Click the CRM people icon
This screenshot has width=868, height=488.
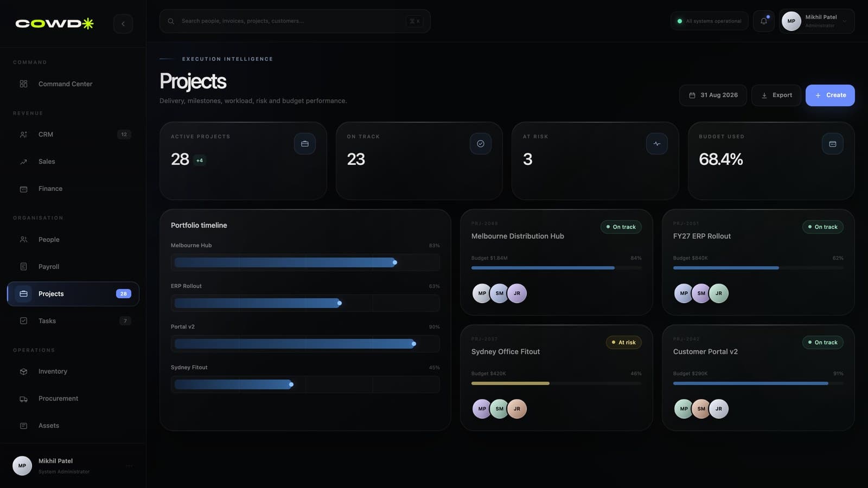[23, 134]
